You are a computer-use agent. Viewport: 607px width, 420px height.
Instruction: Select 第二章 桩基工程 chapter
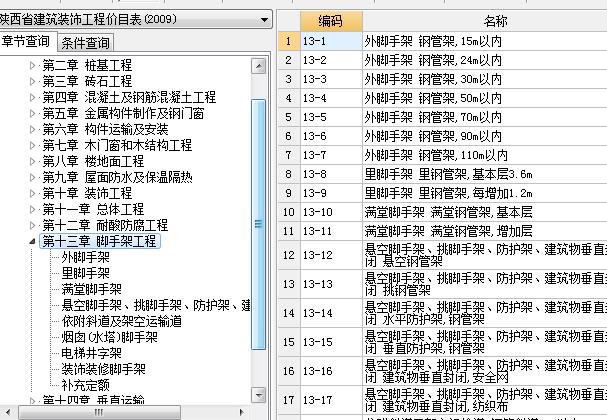87,65
